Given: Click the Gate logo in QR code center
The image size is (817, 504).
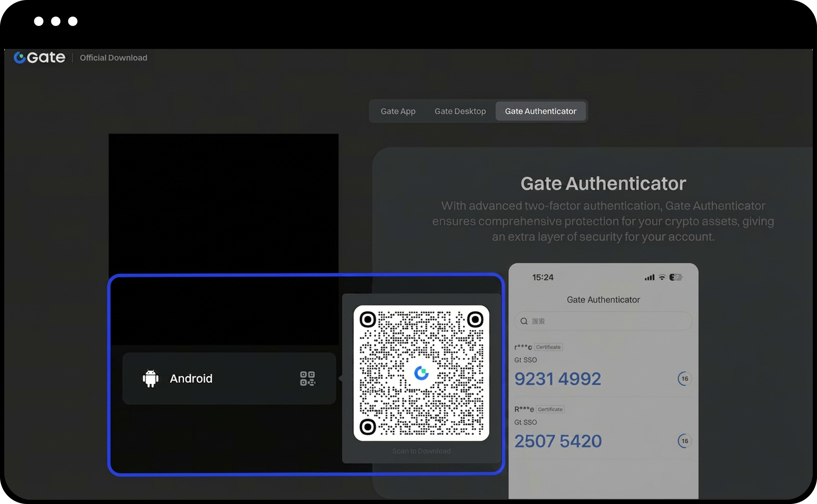Looking at the screenshot, I should click(x=421, y=373).
